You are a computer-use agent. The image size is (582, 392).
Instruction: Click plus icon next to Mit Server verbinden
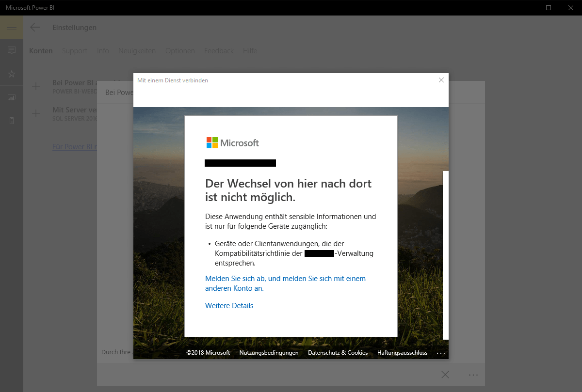36,113
